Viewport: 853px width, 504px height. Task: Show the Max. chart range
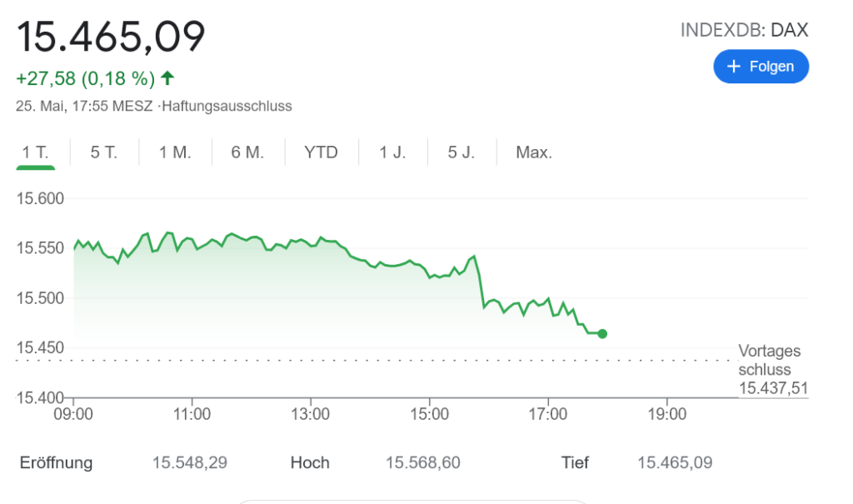click(534, 152)
